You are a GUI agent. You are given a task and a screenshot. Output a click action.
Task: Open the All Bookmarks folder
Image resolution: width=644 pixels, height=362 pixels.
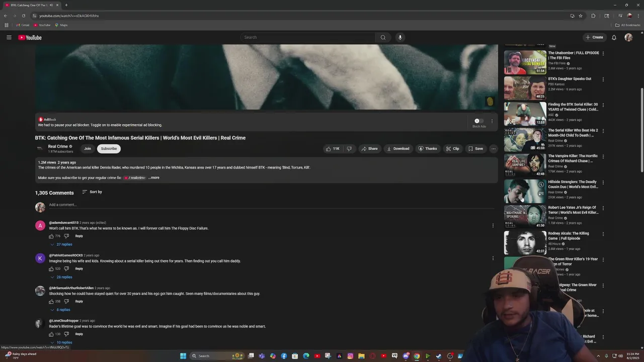pyautogui.click(x=627, y=25)
